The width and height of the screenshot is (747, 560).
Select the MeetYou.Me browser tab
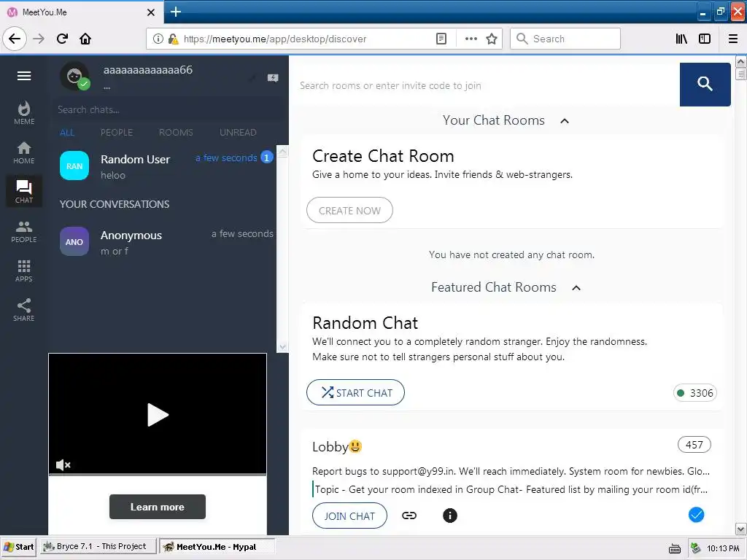pos(81,12)
